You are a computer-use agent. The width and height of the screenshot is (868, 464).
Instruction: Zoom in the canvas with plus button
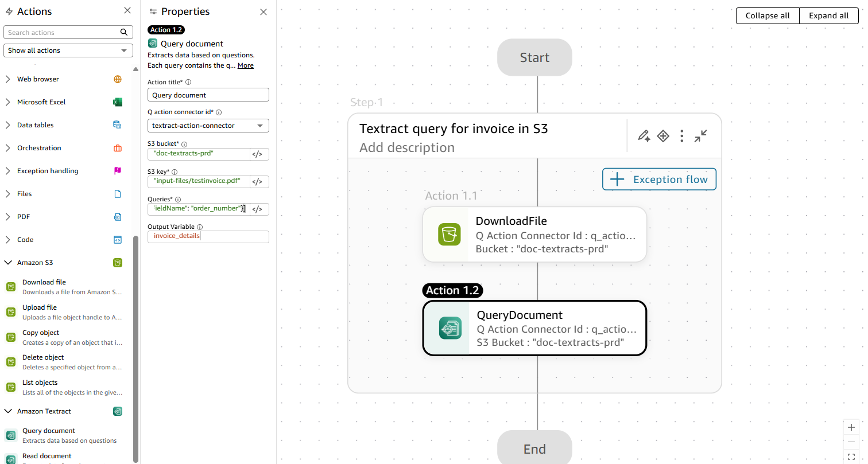point(851,428)
